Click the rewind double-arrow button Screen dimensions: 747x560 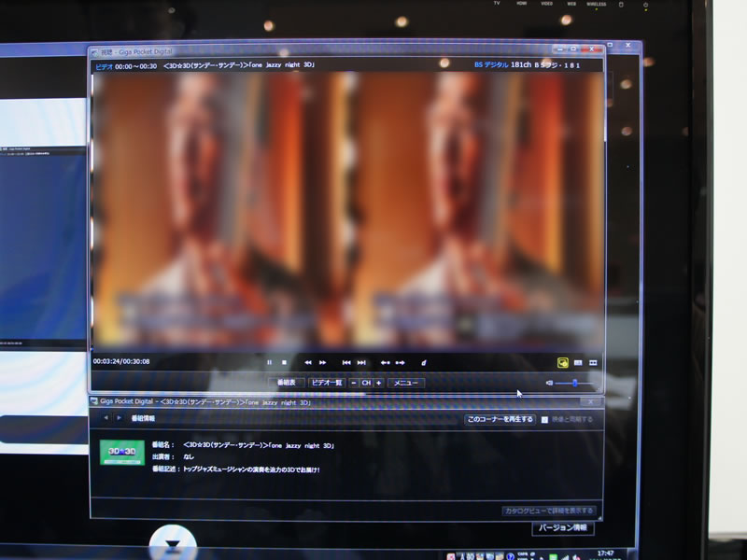point(308,363)
